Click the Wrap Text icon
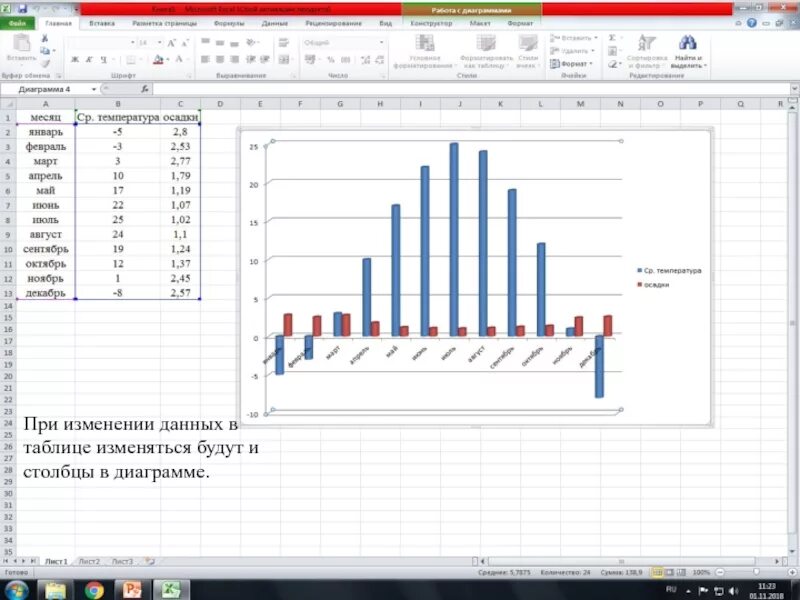The image size is (800, 600). click(x=284, y=42)
